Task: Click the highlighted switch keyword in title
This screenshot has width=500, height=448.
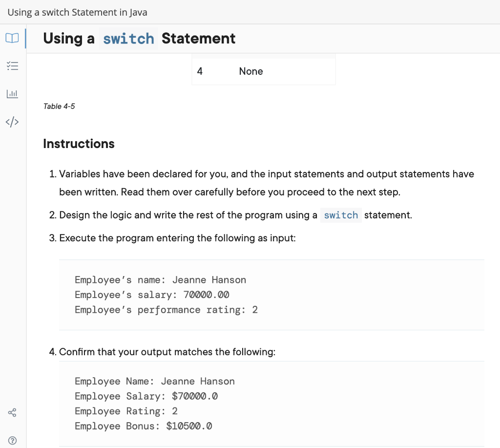Action: (x=128, y=39)
